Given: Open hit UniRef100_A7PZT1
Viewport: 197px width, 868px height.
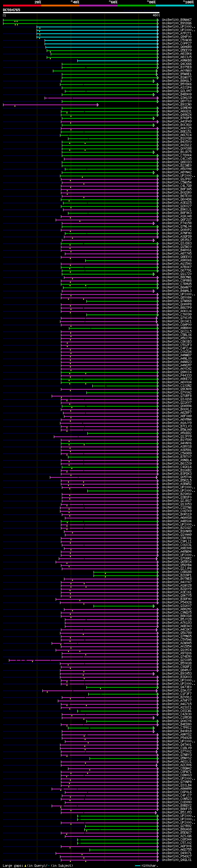Looking at the screenshot, I should (x=176, y=33).
